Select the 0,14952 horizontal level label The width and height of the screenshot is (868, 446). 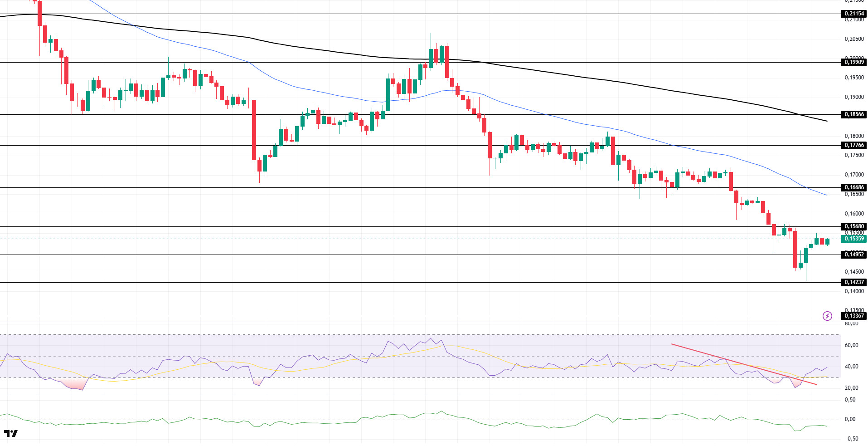(854, 255)
